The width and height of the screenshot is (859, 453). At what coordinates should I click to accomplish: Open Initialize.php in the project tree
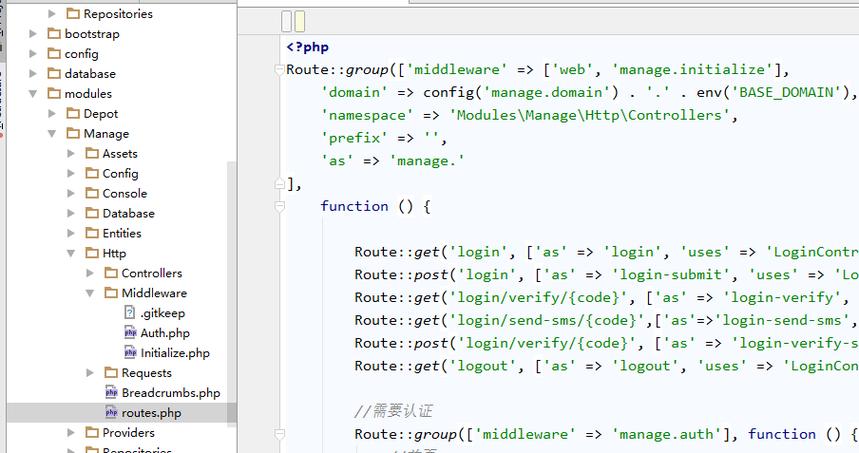pos(175,353)
